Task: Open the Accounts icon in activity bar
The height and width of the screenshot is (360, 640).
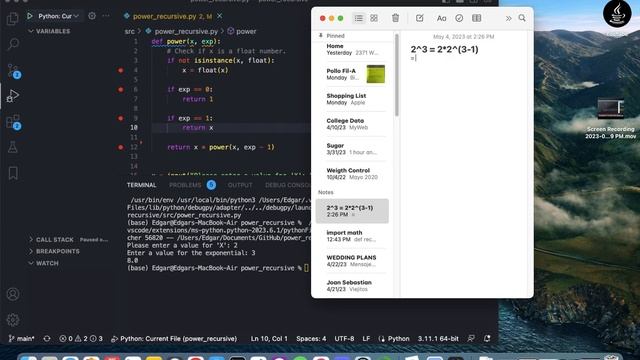Action: (x=13, y=294)
